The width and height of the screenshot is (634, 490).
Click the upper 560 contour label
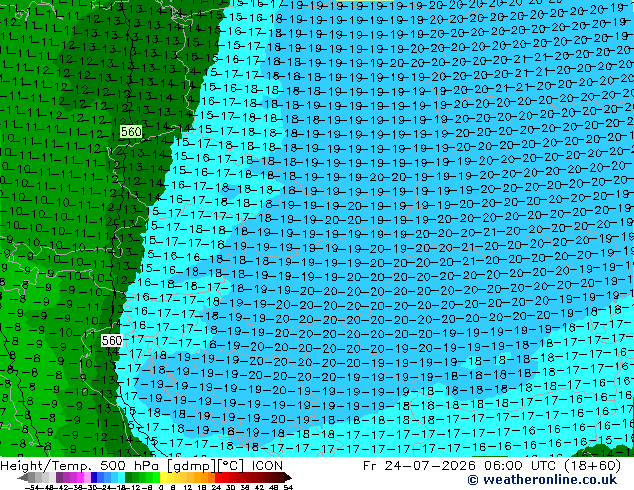[x=131, y=131]
